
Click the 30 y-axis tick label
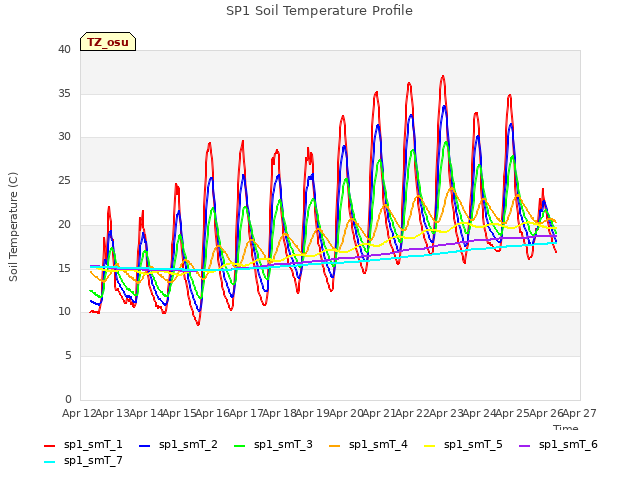pyautogui.click(x=64, y=137)
